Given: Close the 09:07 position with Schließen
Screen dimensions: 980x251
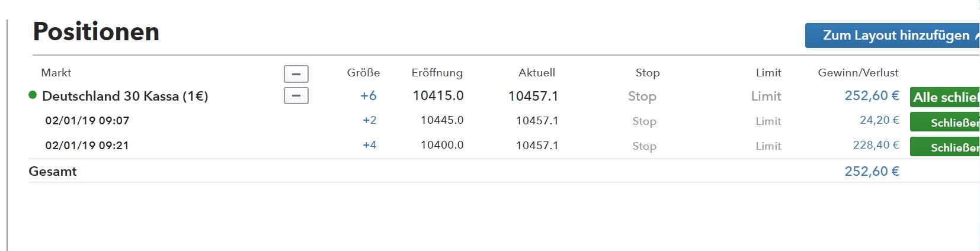Looking at the screenshot, I should tap(944, 123).
